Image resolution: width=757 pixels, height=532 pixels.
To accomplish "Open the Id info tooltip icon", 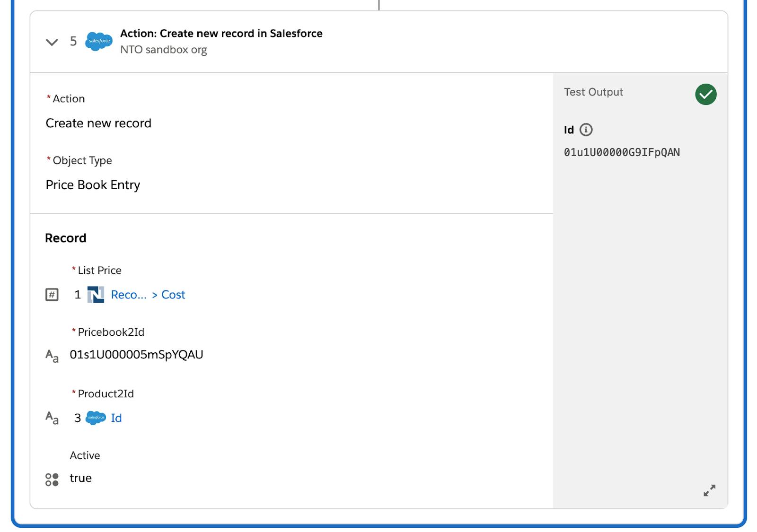I will coord(586,130).
